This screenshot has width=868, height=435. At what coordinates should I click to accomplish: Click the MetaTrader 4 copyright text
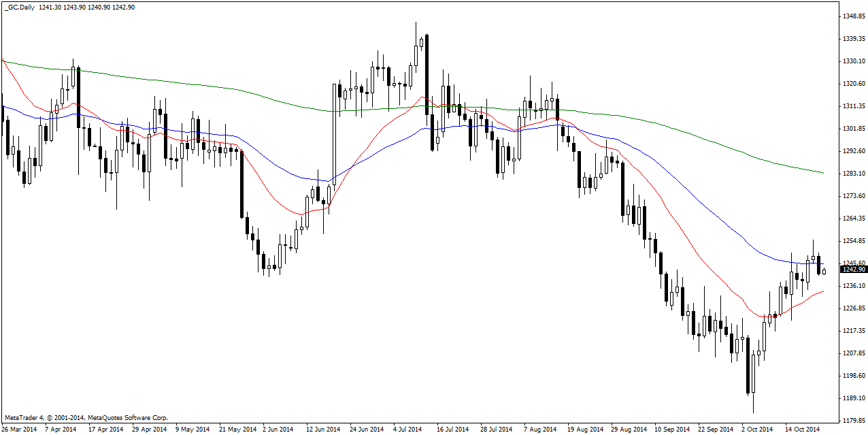[x=86, y=417]
